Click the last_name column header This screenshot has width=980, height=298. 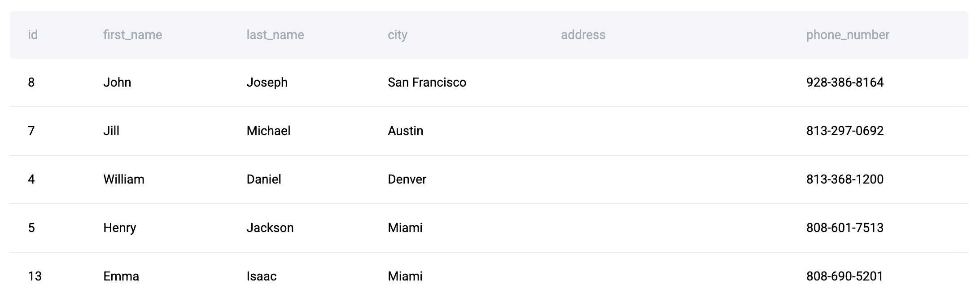tap(275, 35)
